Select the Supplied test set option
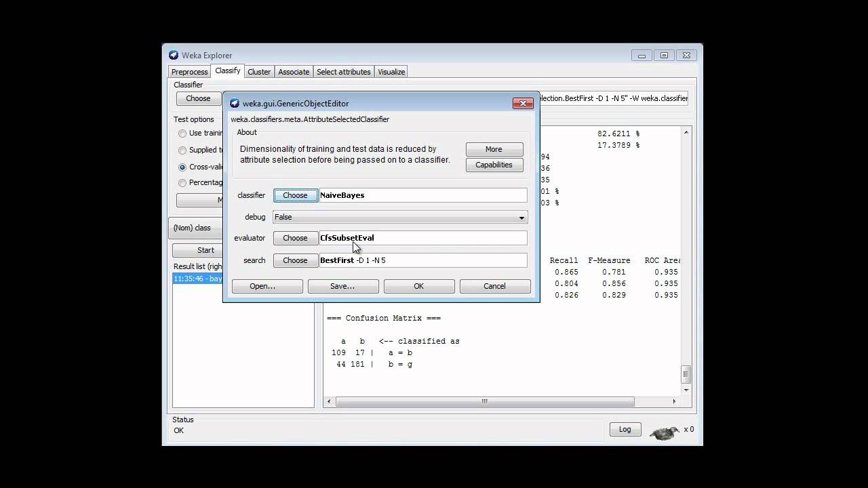 [182, 150]
